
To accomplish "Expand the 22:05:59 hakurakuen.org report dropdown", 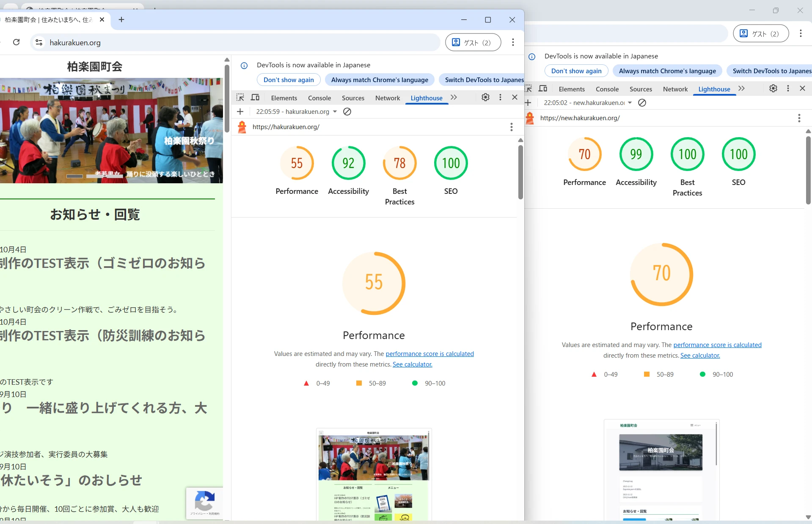I will click(x=335, y=112).
